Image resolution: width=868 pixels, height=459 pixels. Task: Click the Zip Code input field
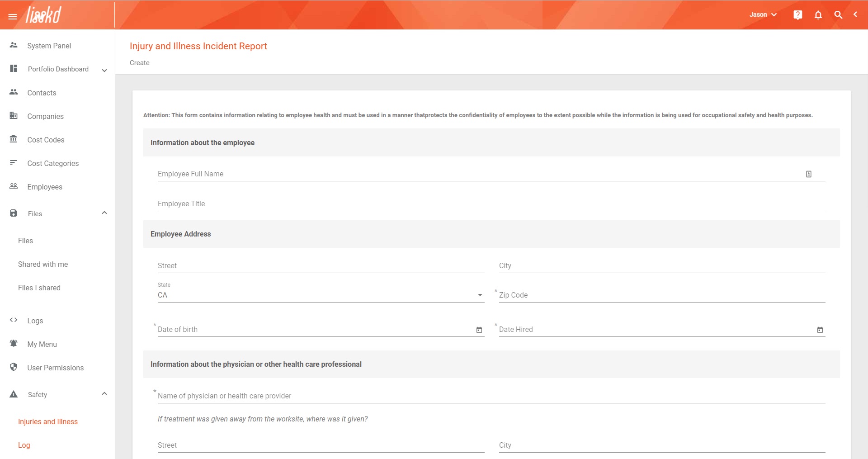coord(662,295)
